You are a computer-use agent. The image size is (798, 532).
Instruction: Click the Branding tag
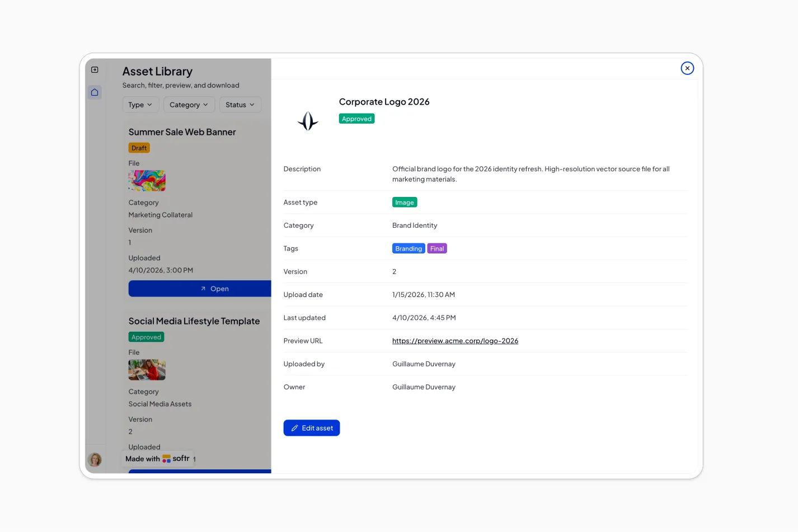point(409,248)
